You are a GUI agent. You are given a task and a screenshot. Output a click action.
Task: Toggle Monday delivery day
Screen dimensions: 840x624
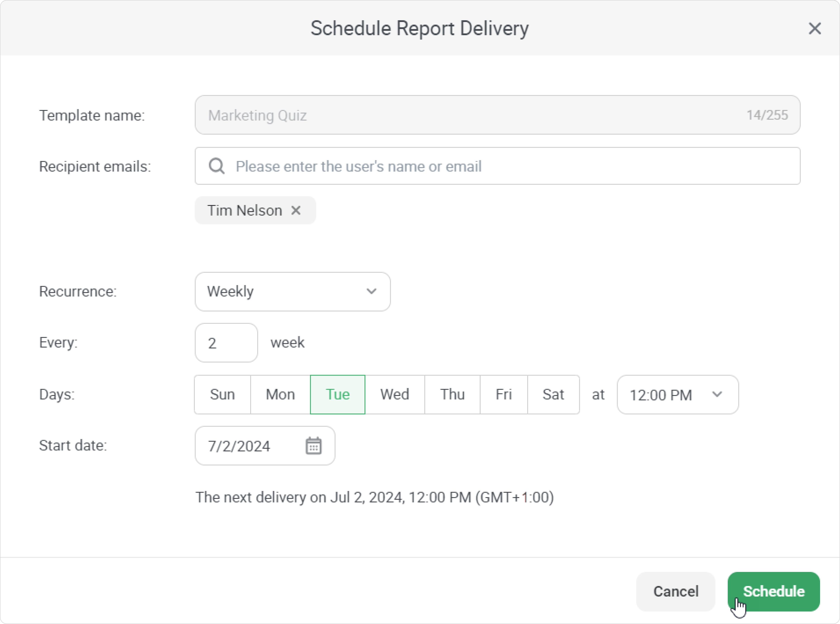(280, 394)
